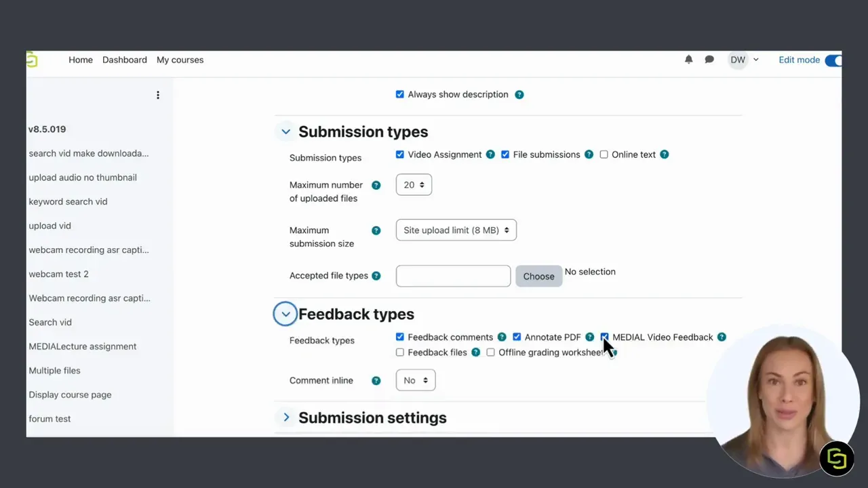Open the messaging chat bubble icon
Viewport: 868px width, 488px height.
[709, 60]
